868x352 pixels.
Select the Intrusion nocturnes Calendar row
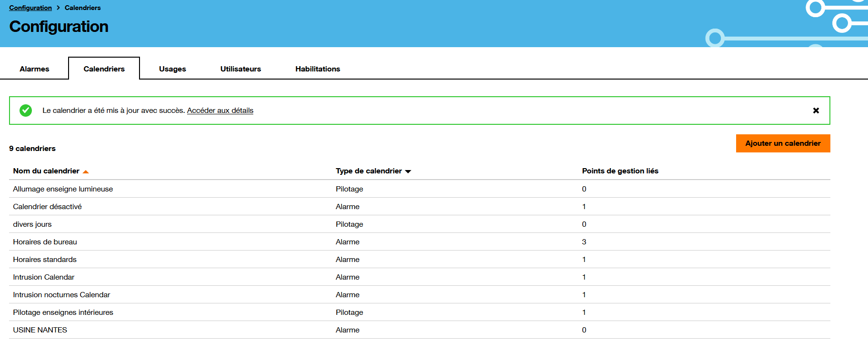click(x=61, y=295)
